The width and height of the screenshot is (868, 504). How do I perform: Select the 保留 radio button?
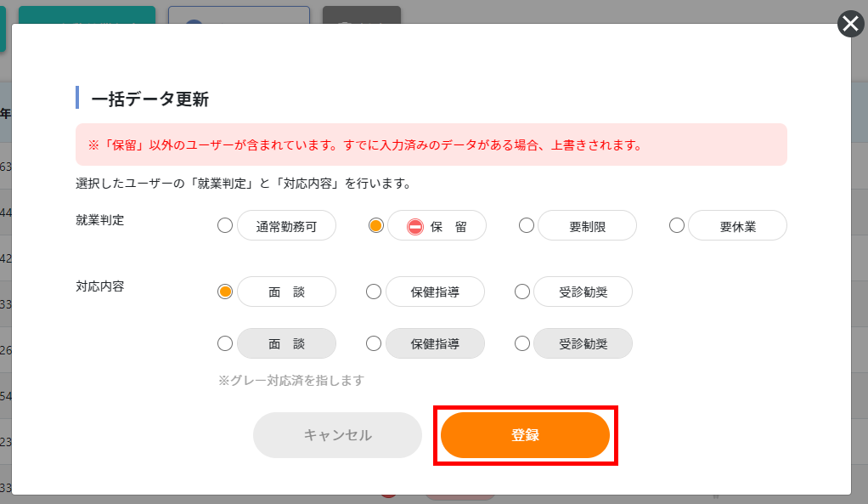[x=376, y=225]
